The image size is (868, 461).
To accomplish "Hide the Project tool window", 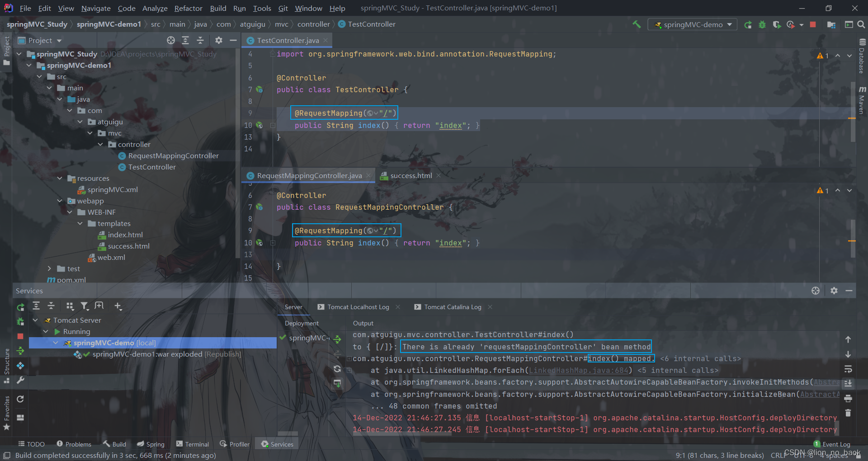I will coord(233,40).
